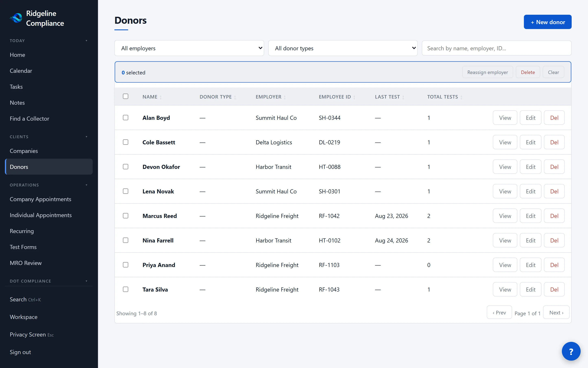Click the Ridgeline Compliance logo icon
Image resolution: width=588 pixels, height=368 pixels.
(x=16, y=18)
